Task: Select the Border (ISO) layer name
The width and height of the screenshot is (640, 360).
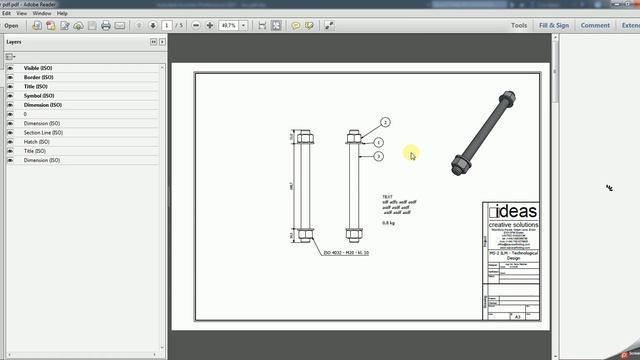Action: (x=38, y=77)
